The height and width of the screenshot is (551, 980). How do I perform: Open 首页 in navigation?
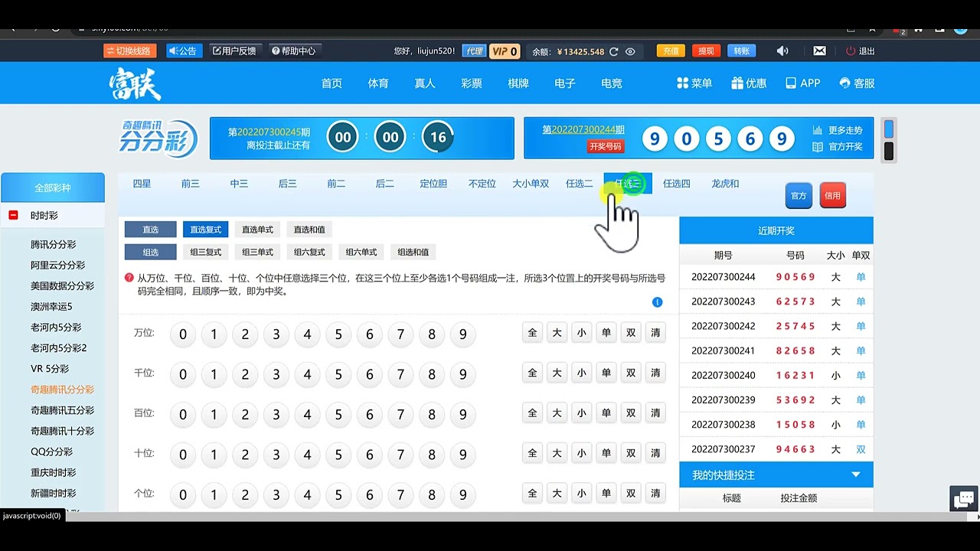pos(332,83)
